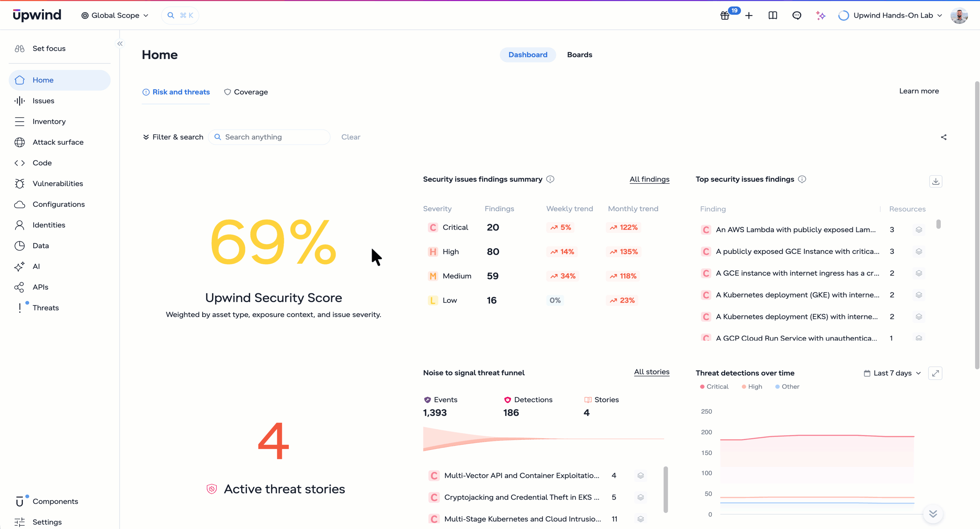
Task: Open the documentation book icon
Action: coord(773,16)
